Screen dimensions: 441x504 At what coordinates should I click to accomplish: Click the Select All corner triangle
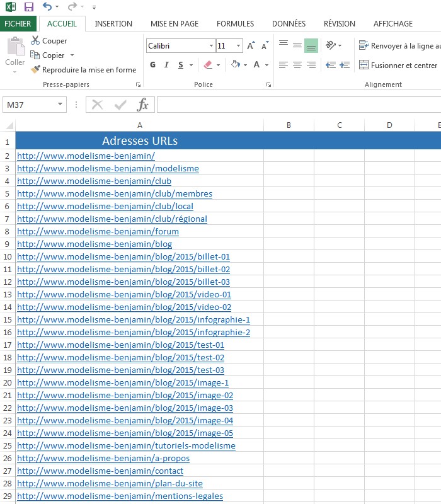8,125
